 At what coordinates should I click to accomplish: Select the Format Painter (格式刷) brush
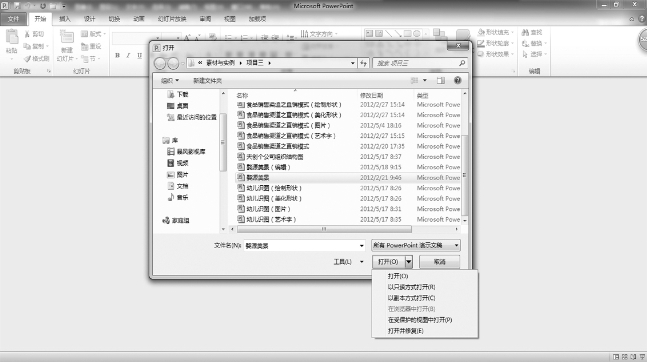coord(27,59)
